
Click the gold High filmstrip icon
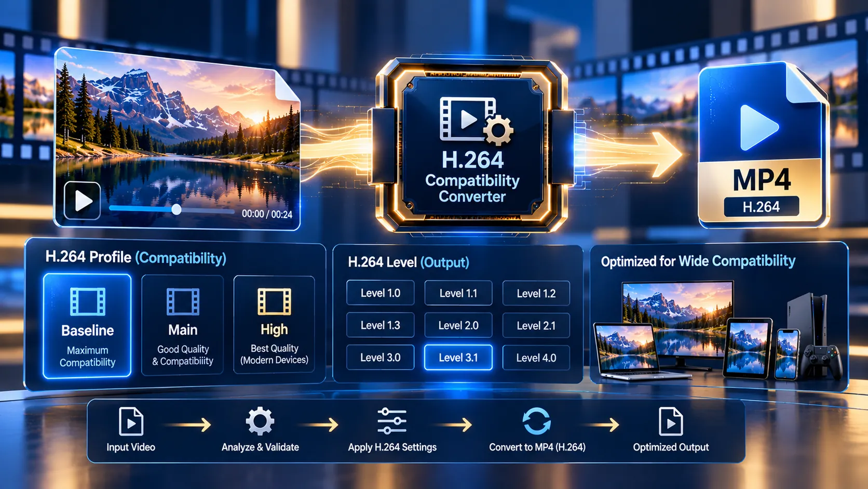[274, 302]
